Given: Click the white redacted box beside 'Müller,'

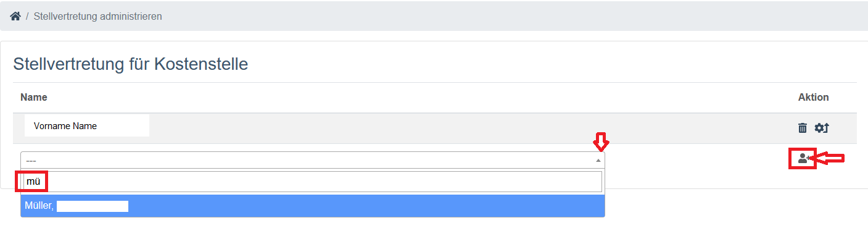Looking at the screenshot, I should 93,206.
